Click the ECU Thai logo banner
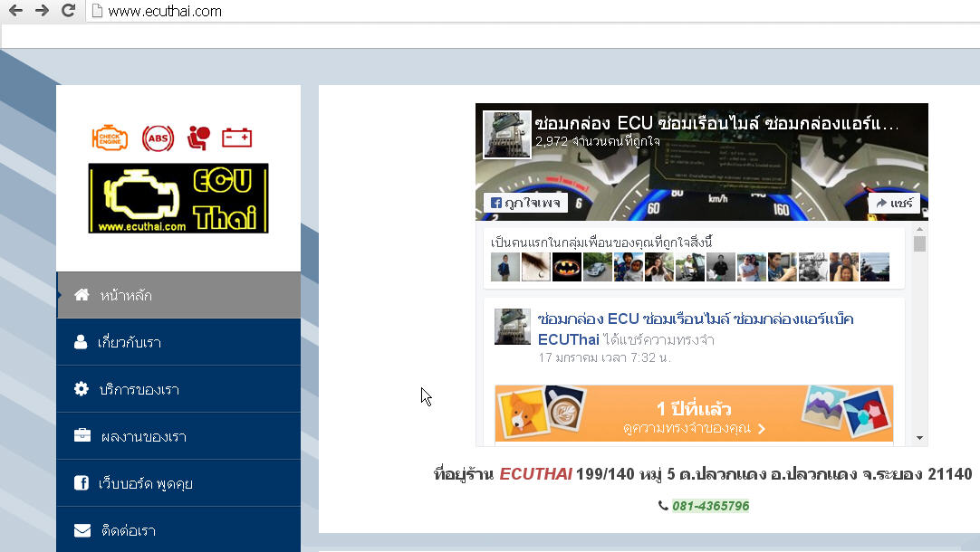This screenshot has height=552, width=980. tap(178, 198)
